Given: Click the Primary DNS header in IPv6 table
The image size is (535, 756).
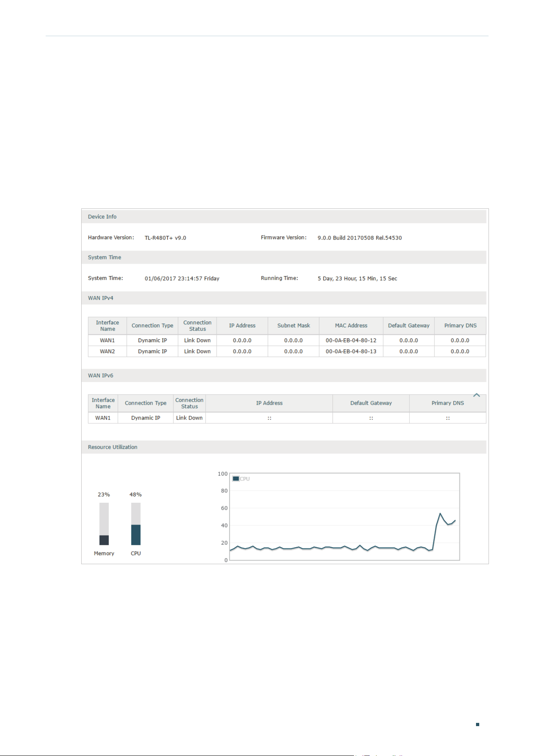Looking at the screenshot, I should coord(448,403).
